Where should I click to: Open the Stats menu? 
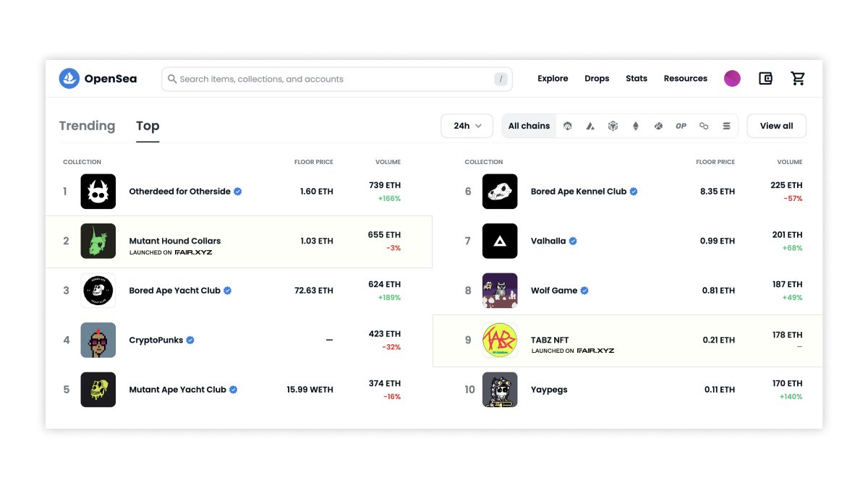tap(637, 79)
